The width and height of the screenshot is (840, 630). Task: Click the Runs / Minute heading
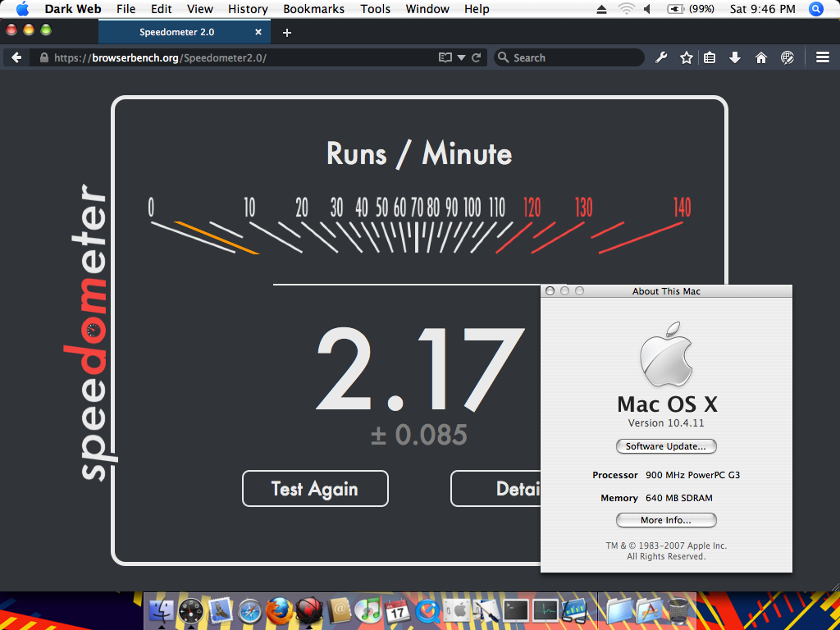click(419, 153)
